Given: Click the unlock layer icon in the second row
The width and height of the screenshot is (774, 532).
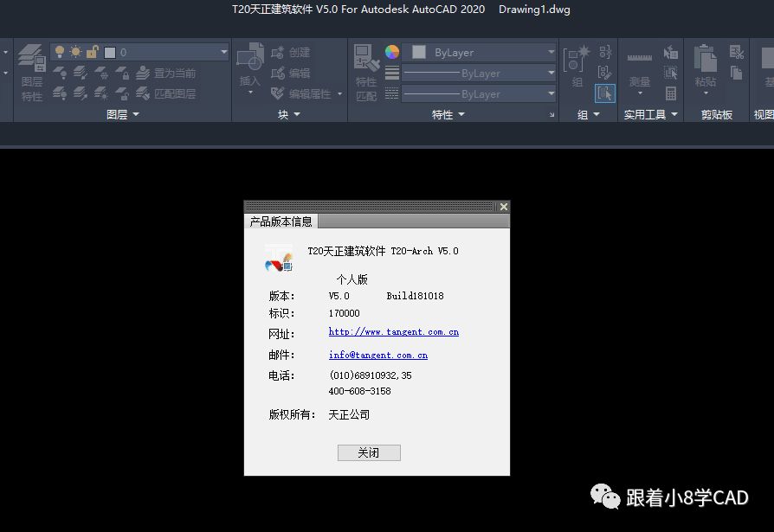Looking at the screenshot, I should pos(122,93).
